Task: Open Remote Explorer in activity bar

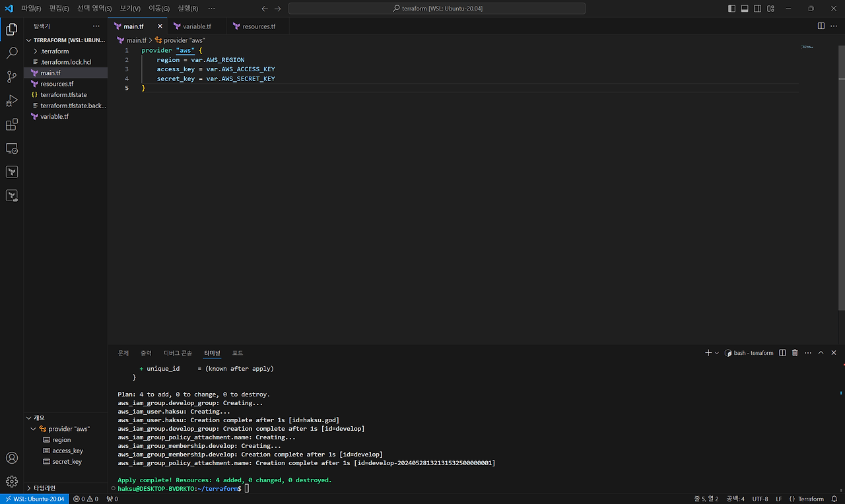Action: tap(11, 148)
